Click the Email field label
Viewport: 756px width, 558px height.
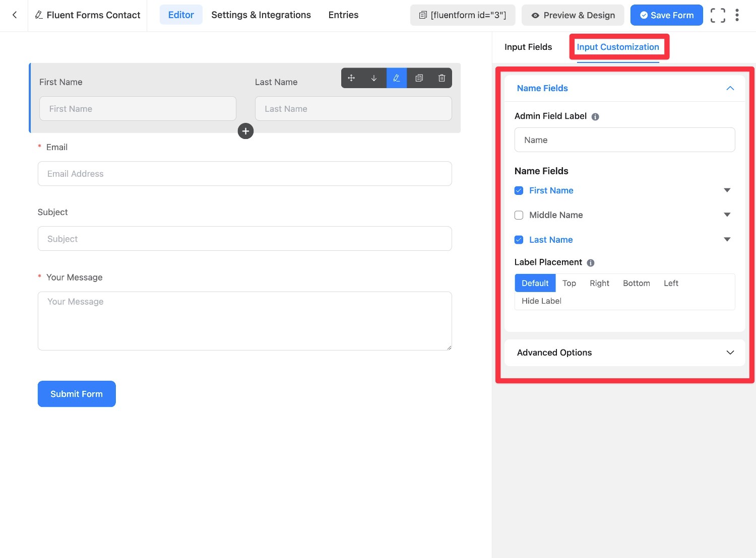57,147
